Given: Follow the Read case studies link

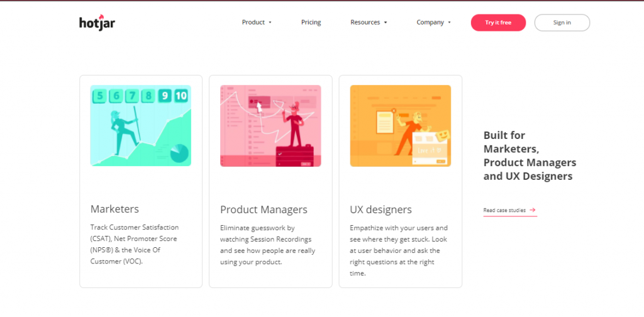Looking at the screenshot, I should [509, 210].
